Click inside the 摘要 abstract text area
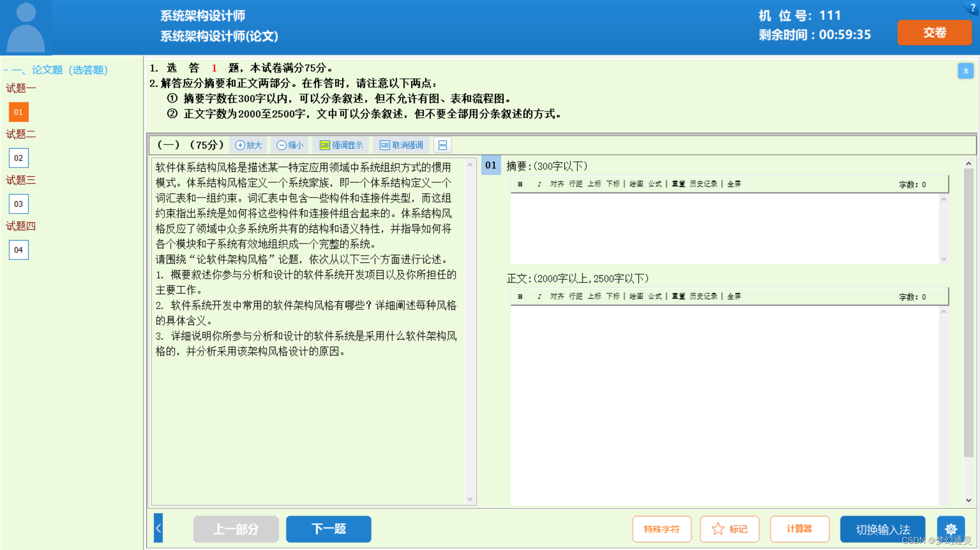The width and height of the screenshot is (980, 550). click(x=725, y=228)
